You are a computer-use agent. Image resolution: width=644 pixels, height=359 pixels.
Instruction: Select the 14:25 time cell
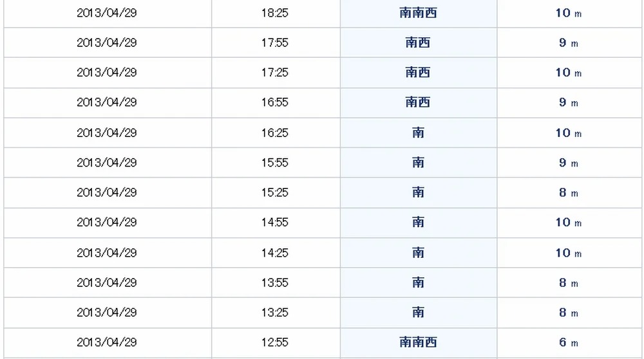(x=275, y=253)
